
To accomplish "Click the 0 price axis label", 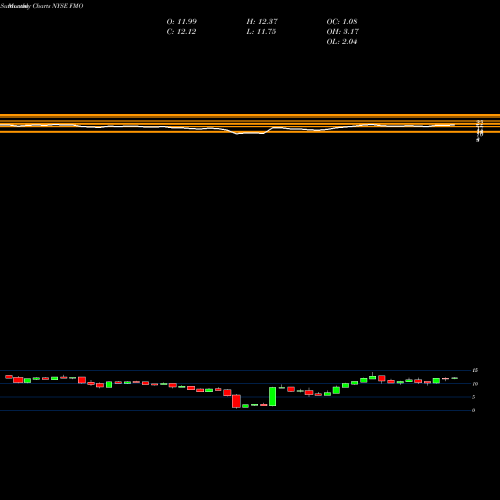I will point(473,410).
